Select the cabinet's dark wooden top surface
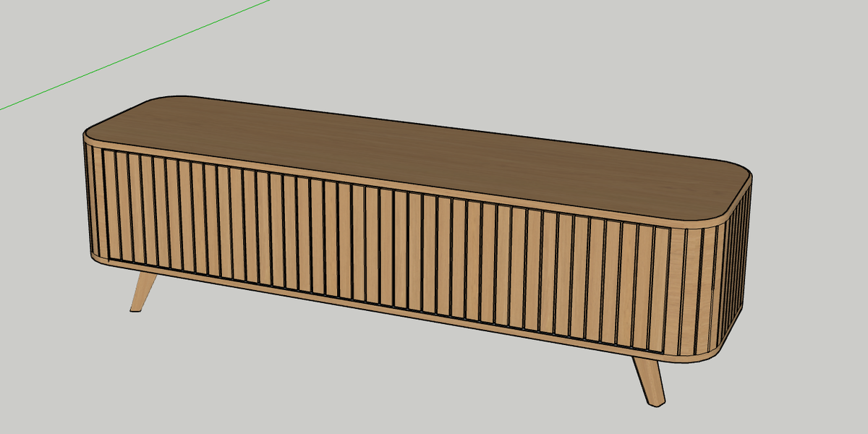The height and width of the screenshot is (434, 868). [x=417, y=158]
